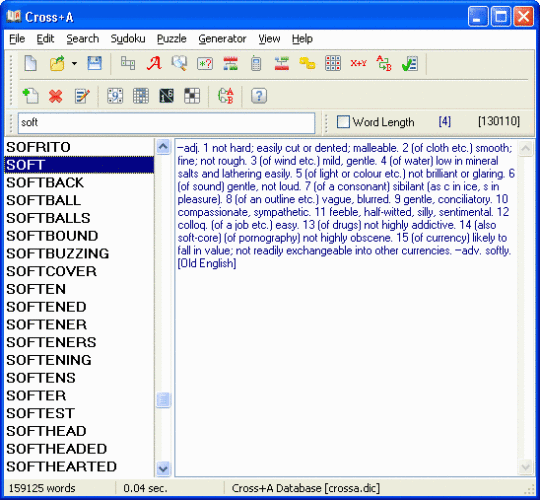540x500 pixels.
Task: Open the File menu
Action: [x=17, y=39]
